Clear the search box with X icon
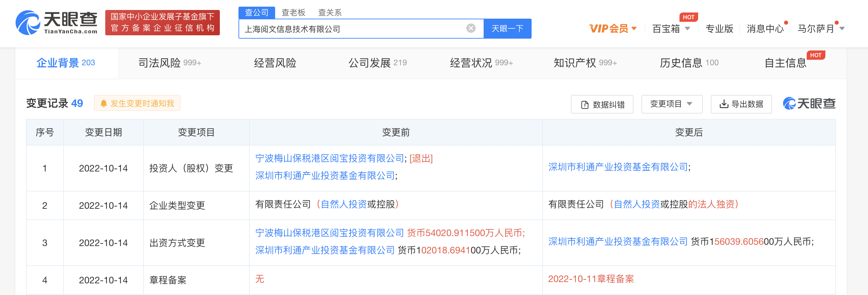Viewport: 868px width, 295px height. (471, 28)
